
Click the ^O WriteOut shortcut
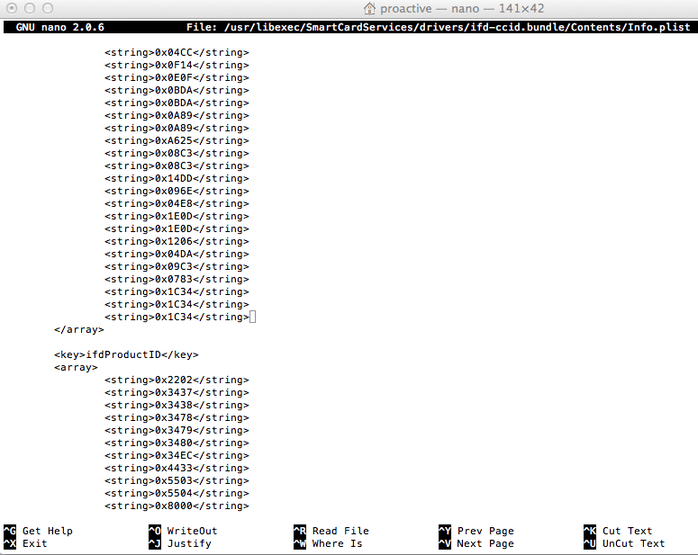(x=183, y=531)
